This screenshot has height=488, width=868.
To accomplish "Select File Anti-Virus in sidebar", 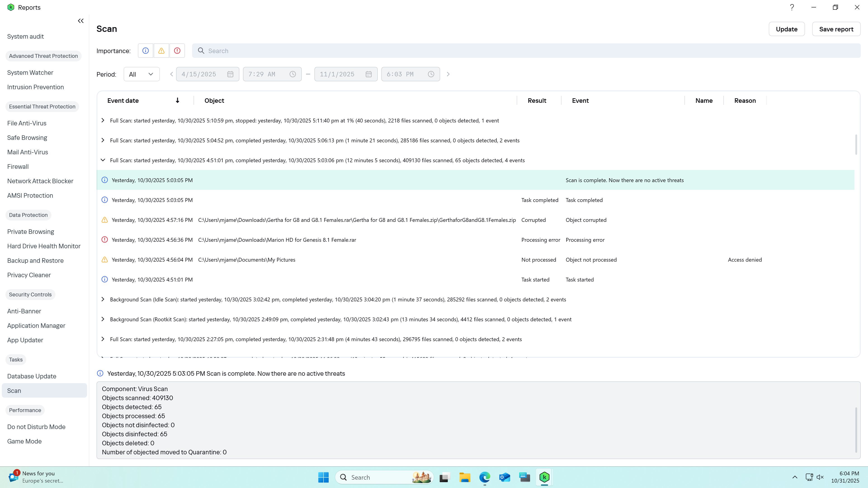I will [x=27, y=123].
